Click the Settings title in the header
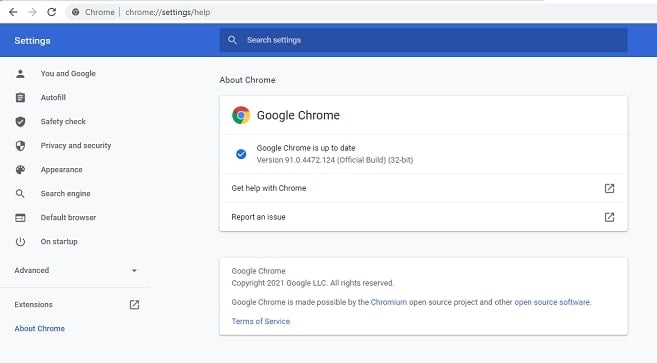657x363 pixels. point(32,41)
